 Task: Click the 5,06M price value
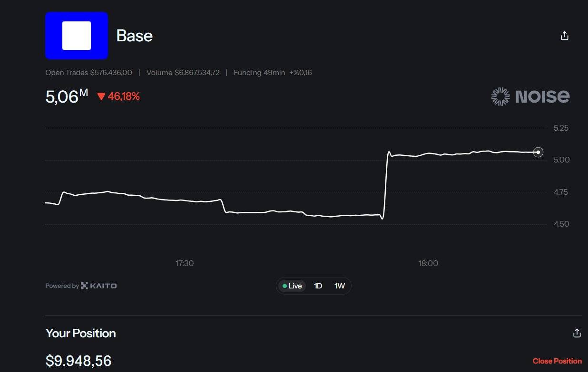coord(67,96)
